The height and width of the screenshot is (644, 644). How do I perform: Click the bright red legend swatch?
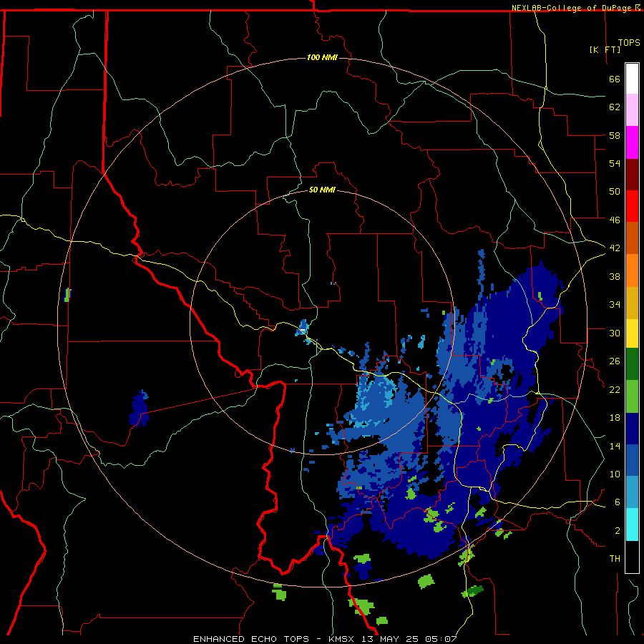coord(632,206)
